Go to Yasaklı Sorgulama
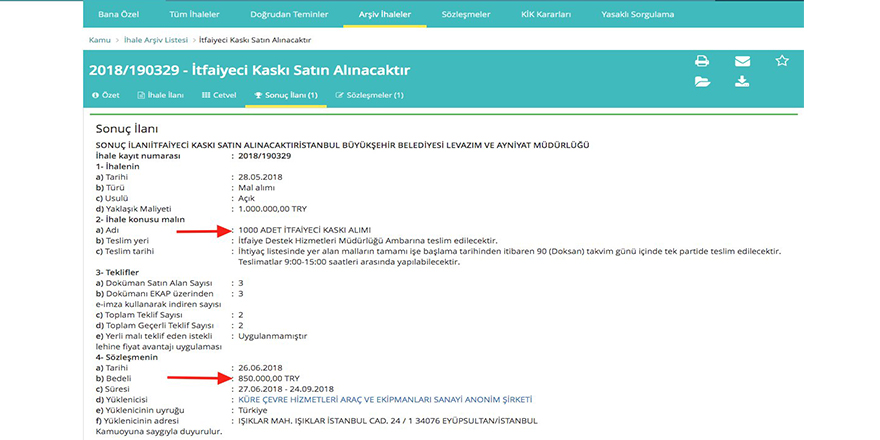Viewport: 880px width, 440px height. (x=637, y=15)
